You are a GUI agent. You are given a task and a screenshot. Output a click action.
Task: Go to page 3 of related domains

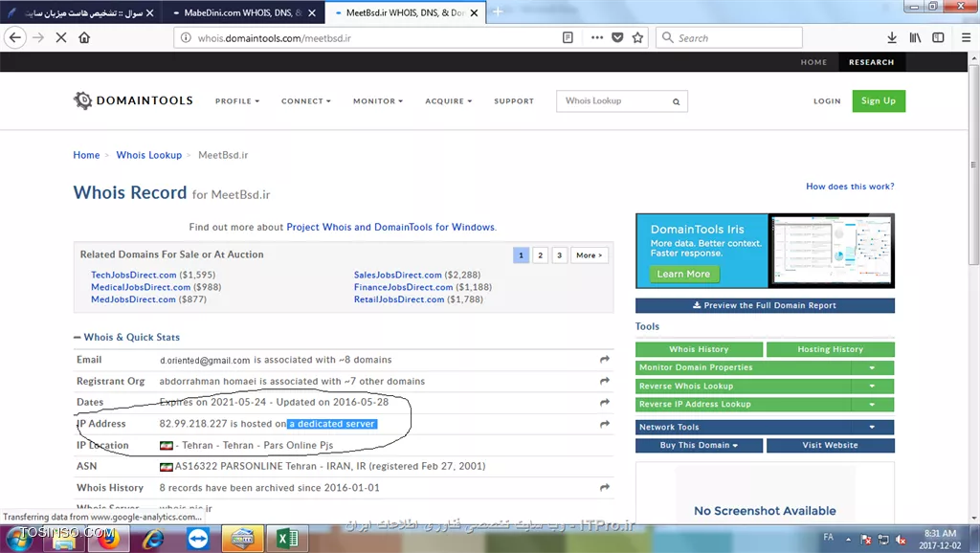tap(559, 254)
